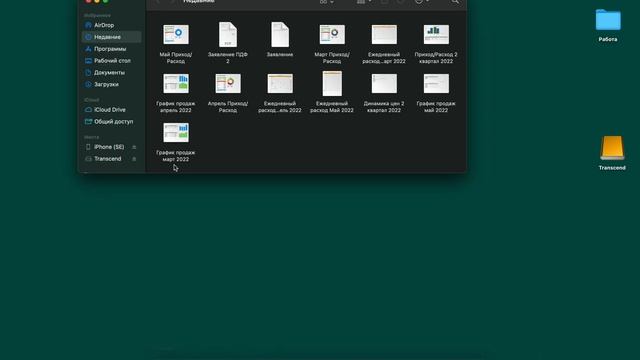Open iCloud Drive in the sidebar

109,110
